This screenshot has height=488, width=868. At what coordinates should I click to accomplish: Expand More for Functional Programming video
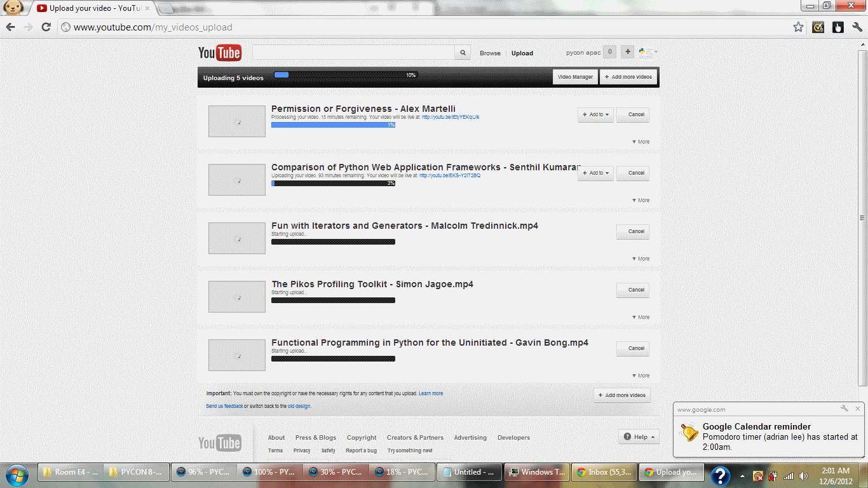tap(641, 376)
